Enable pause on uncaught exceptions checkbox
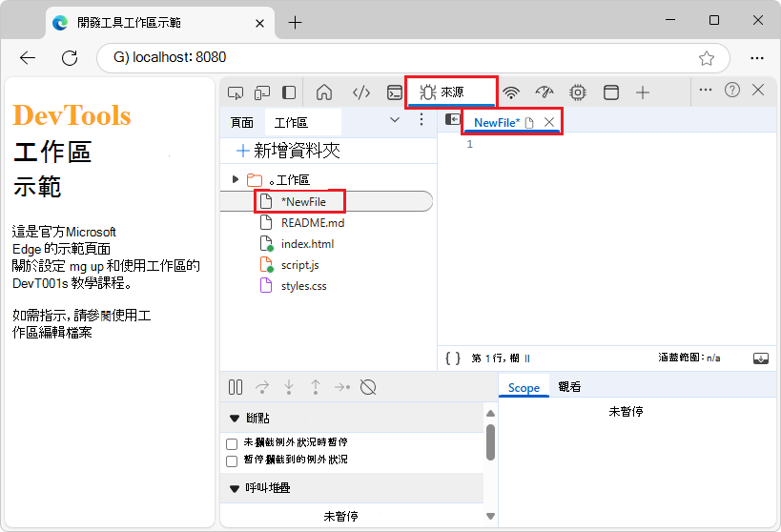The width and height of the screenshot is (781, 532). click(232, 444)
